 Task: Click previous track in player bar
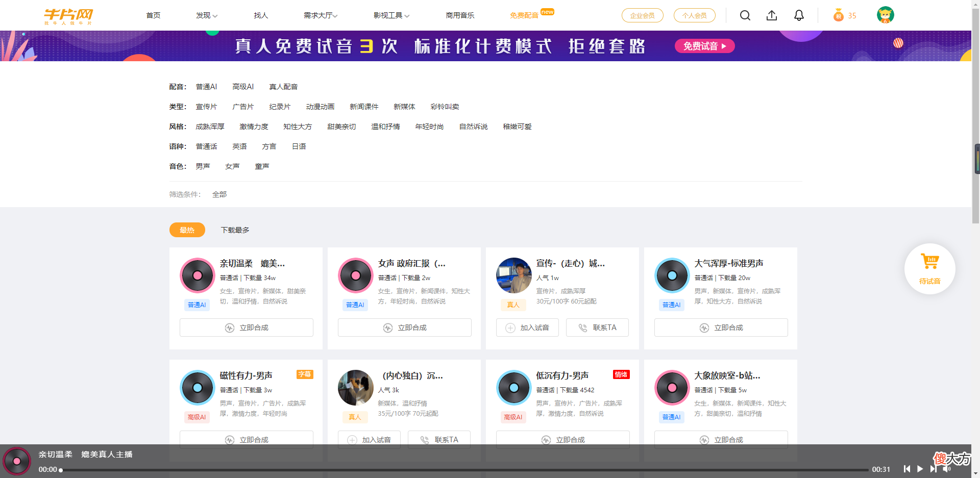point(907,469)
